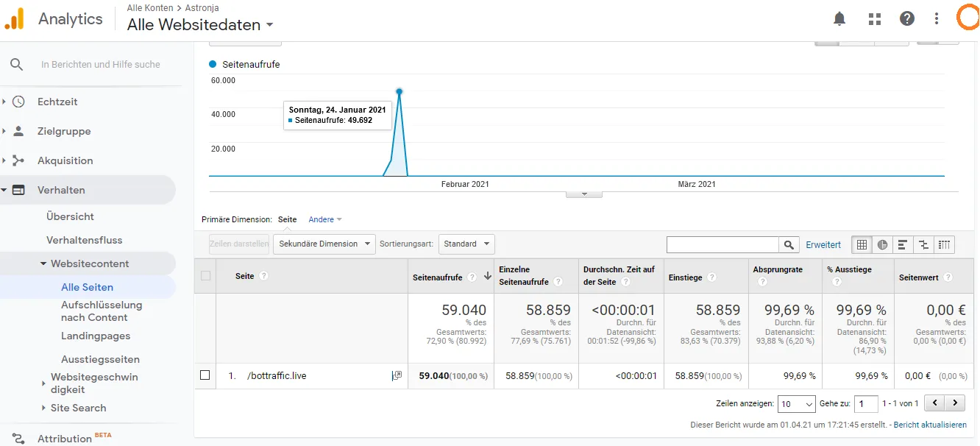980x446 pixels.
Task: Click the search magnifier button beside table filter
Action: pyautogui.click(x=789, y=244)
